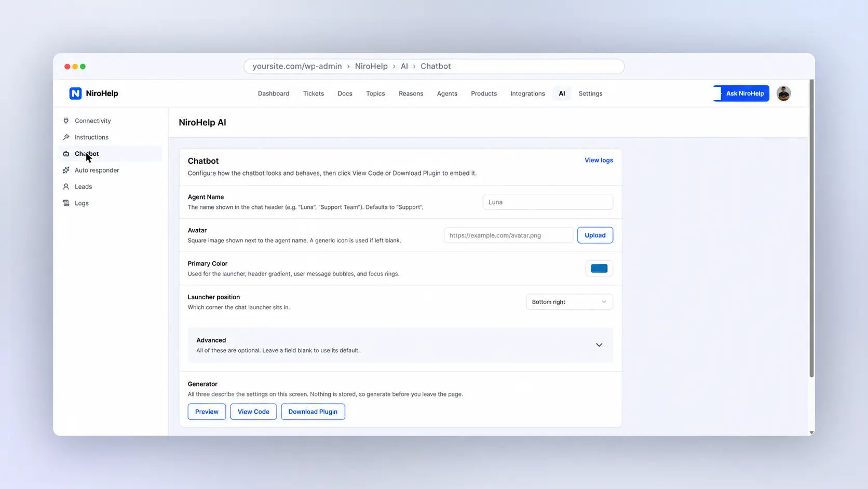Select the Chatbot sidebar icon
The image size is (868, 489).
[x=66, y=154]
